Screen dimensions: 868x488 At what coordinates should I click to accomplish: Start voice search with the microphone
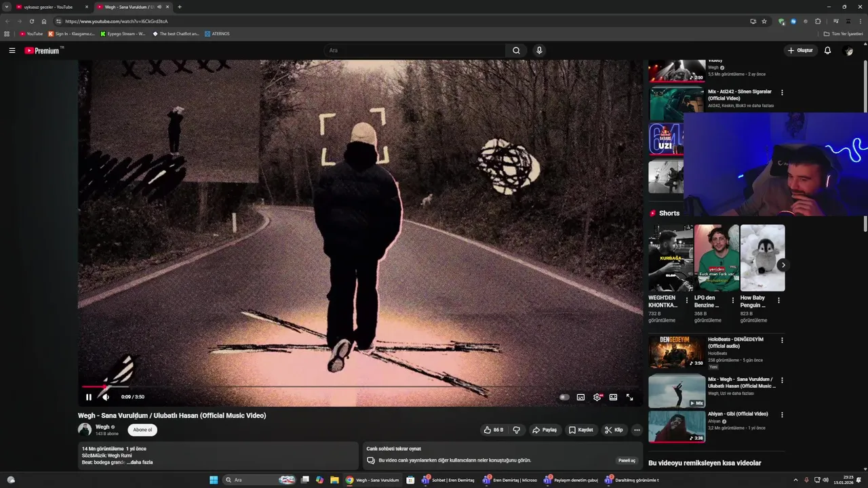[x=539, y=50]
